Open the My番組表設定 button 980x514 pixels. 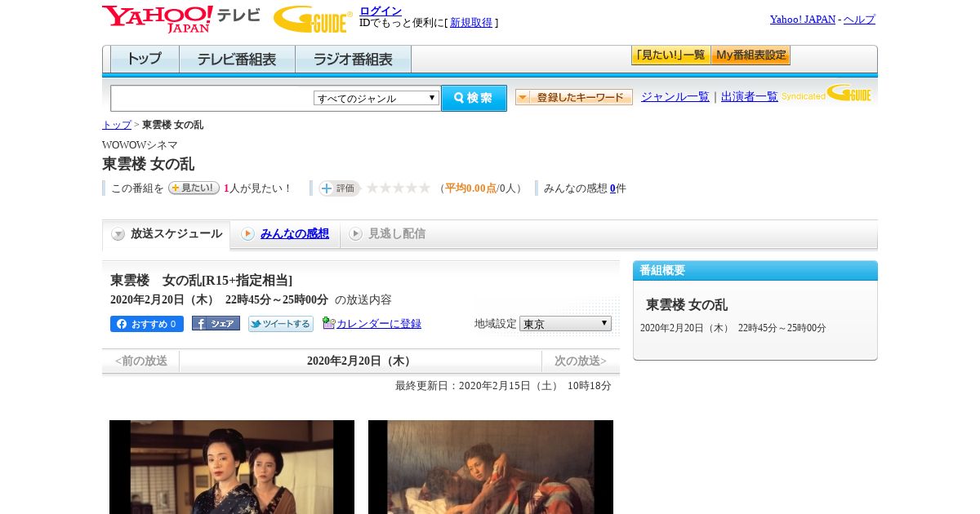751,55
